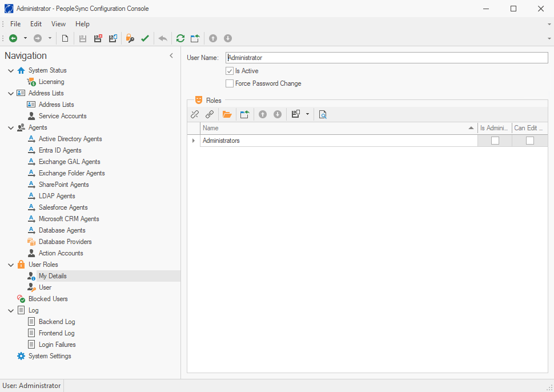The width and height of the screenshot is (554, 392).
Task: Collapse the Navigation panel with chevron
Action: click(x=171, y=55)
